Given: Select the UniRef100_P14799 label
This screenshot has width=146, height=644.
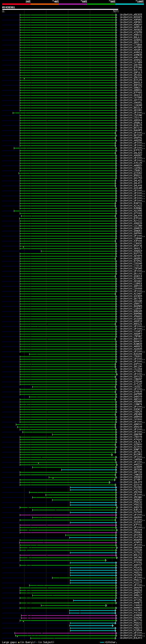Looking at the screenshot, I should click(131, 537).
